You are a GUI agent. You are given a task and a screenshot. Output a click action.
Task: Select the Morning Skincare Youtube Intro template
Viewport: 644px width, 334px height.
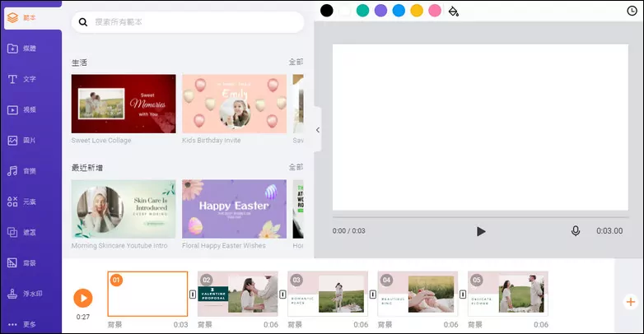tap(124, 209)
